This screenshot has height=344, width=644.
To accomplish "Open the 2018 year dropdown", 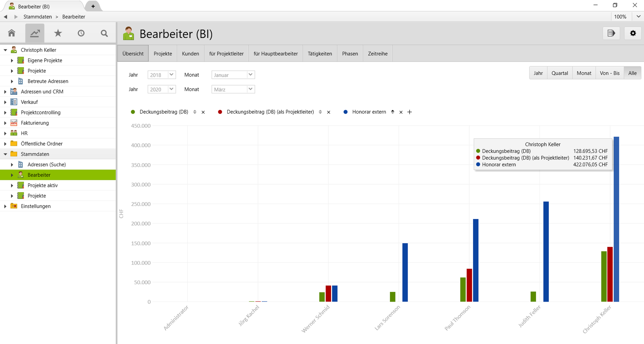I will coord(171,75).
